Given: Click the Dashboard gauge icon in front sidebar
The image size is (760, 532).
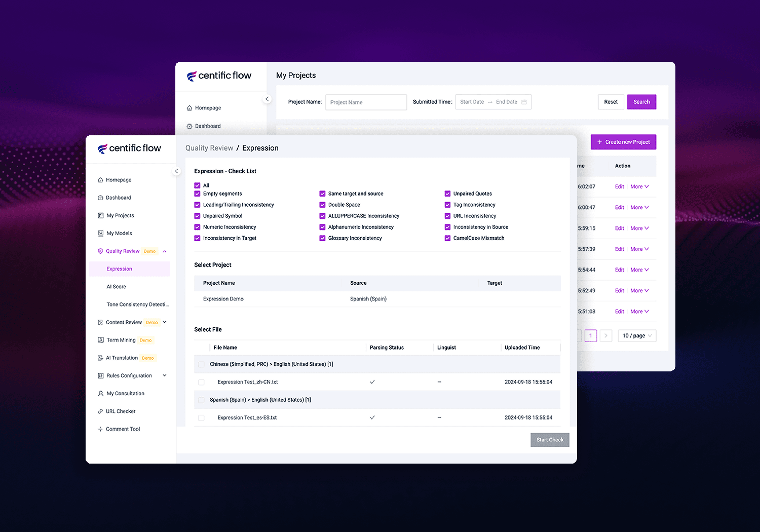Looking at the screenshot, I should [100, 198].
